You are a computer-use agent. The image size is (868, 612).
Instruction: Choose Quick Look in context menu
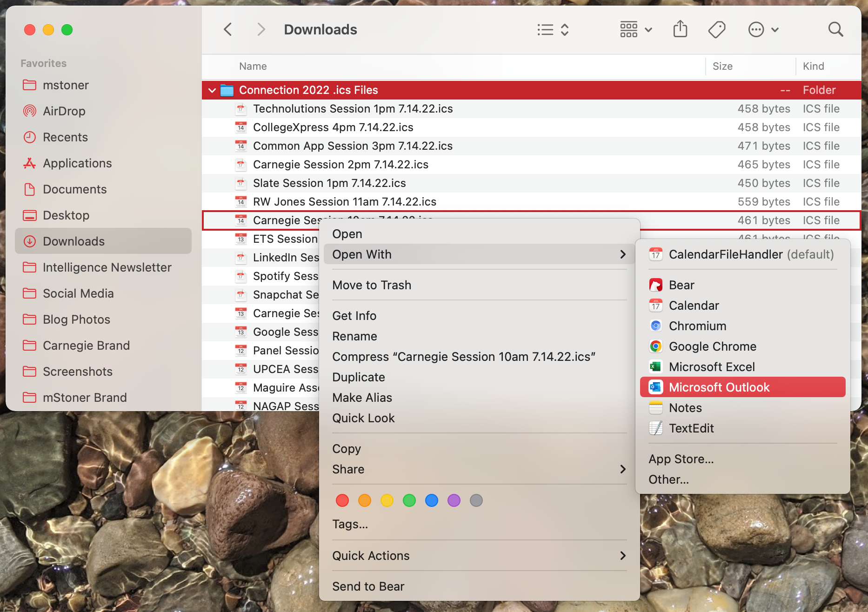tap(479, 418)
